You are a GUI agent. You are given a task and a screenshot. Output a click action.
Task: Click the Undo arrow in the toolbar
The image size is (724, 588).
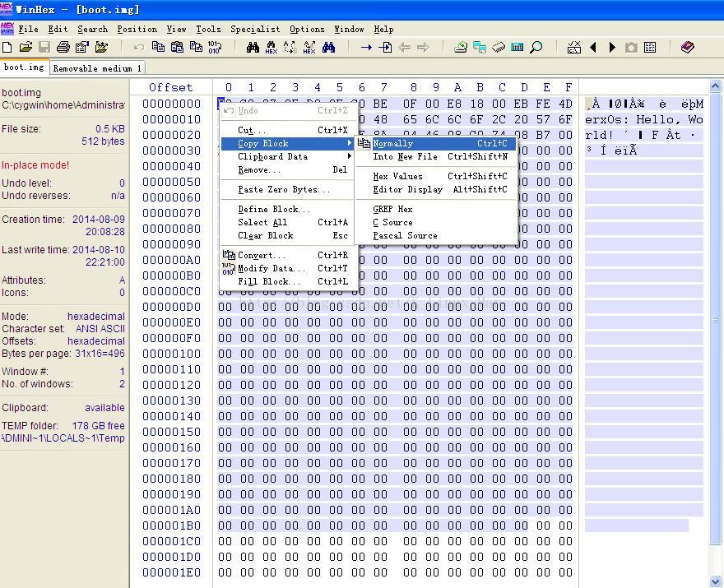click(x=138, y=47)
